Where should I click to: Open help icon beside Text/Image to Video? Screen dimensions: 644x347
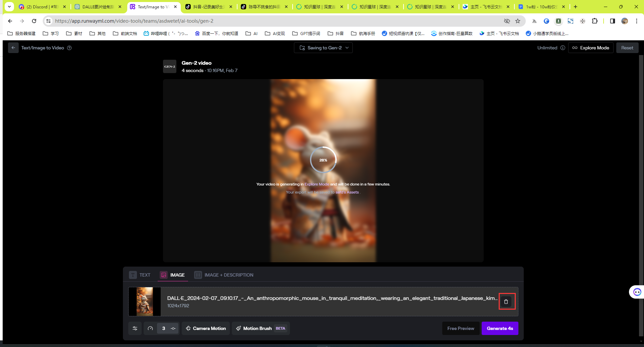pyautogui.click(x=69, y=48)
